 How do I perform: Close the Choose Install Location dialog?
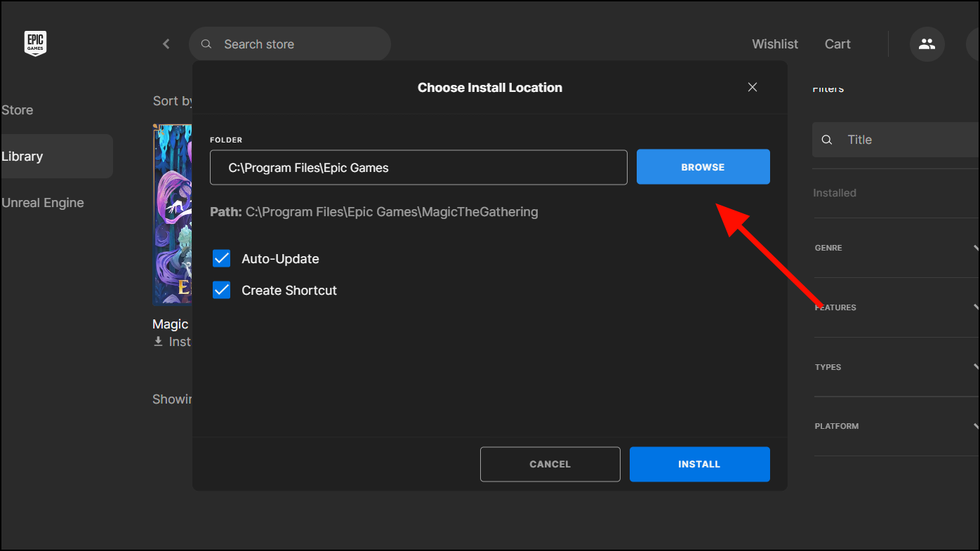(753, 87)
